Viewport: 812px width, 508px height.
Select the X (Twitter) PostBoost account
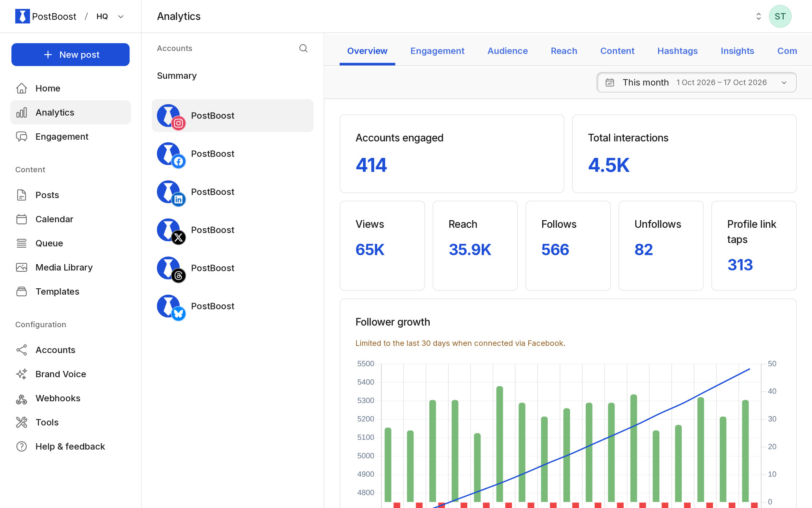tap(233, 230)
